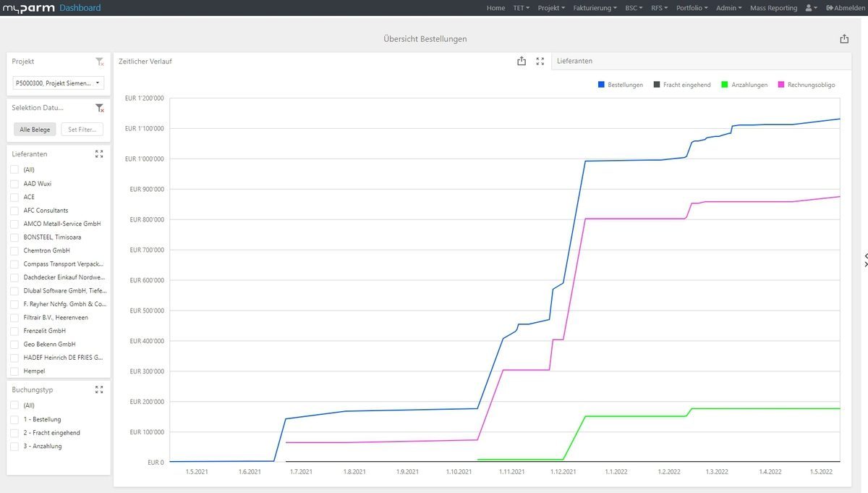Clear the Selektion Datum filter icon
The image size is (868, 493).
[x=100, y=108]
